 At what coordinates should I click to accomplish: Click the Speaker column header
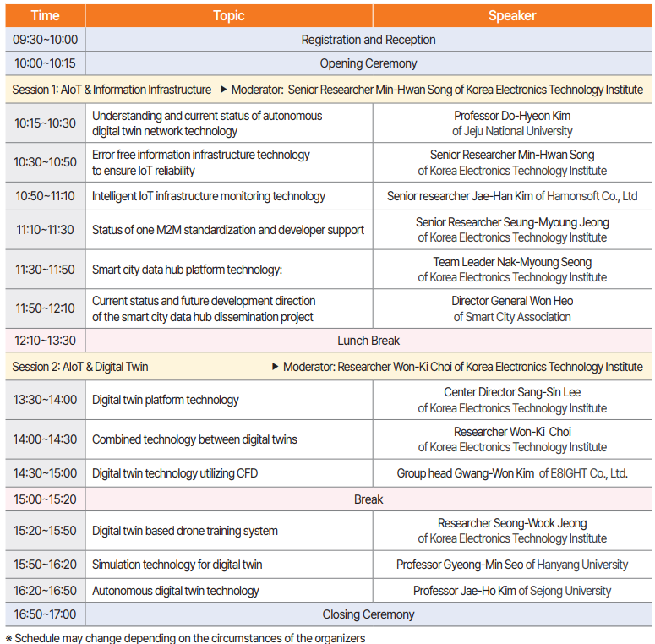512,15
